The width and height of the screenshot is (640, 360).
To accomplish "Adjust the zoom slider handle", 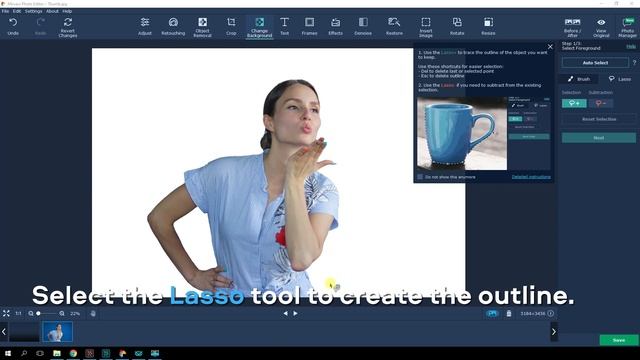I will click(x=38, y=313).
